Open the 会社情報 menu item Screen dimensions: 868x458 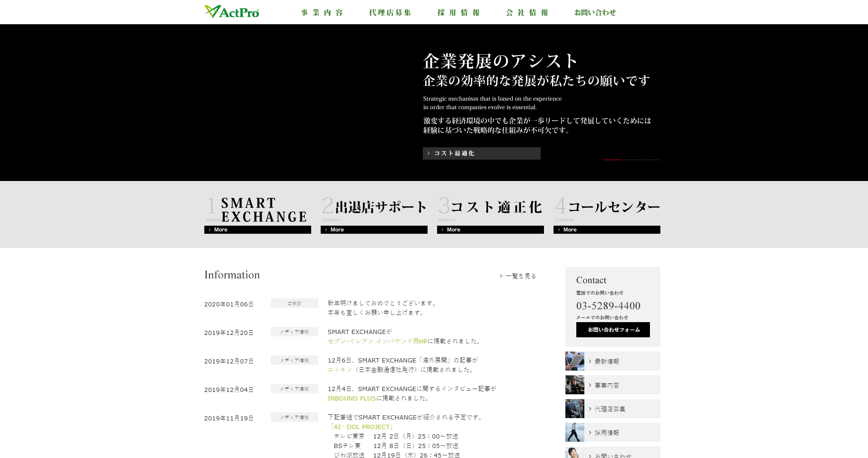coord(527,12)
